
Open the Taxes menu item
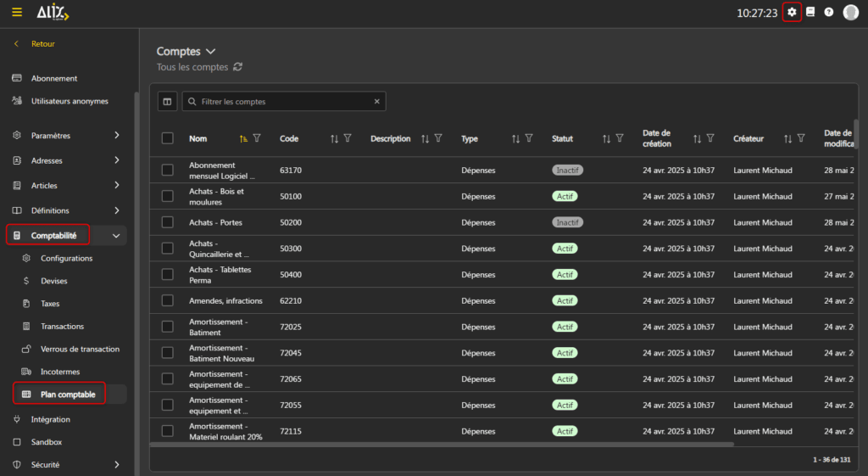(x=50, y=303)
